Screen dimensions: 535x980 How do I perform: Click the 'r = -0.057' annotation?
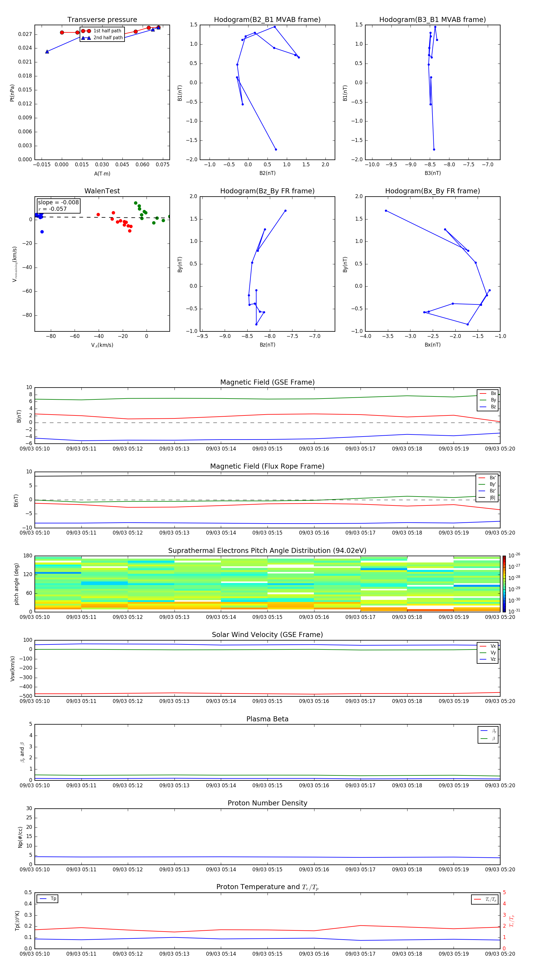coord(53,209)
